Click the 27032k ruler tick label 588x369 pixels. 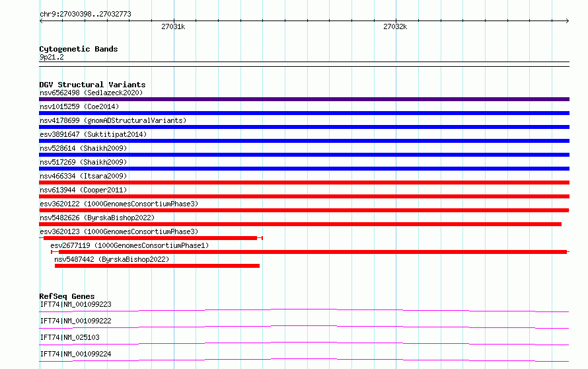(395, 26)
